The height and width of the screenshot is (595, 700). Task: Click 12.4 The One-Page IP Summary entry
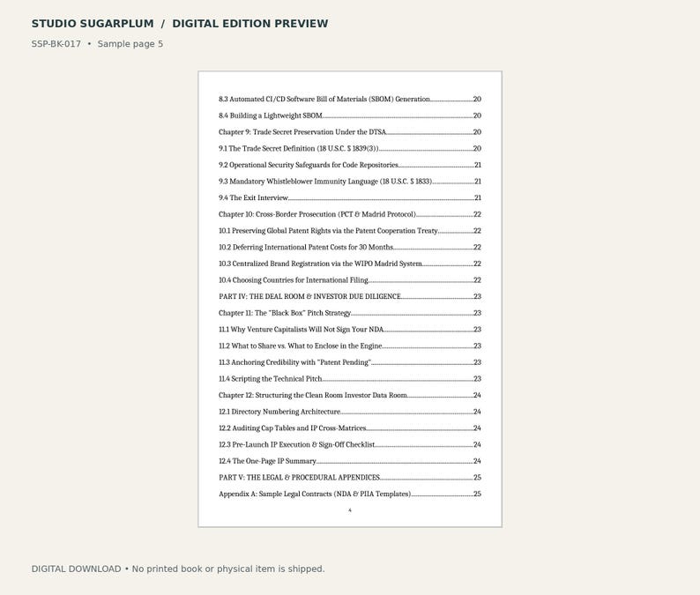coord(350,461)
